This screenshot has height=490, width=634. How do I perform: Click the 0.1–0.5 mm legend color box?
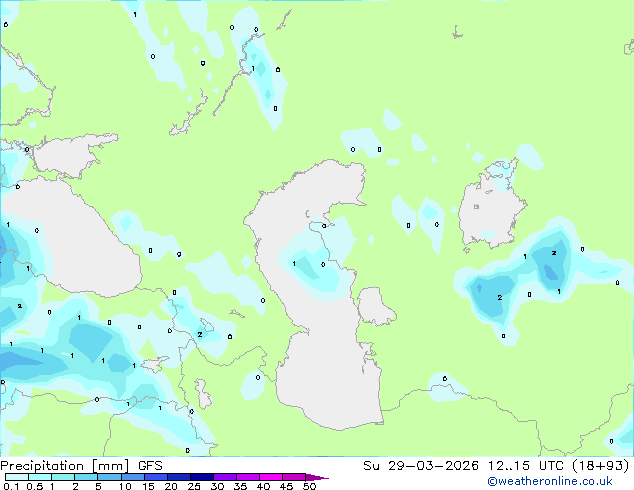17,477
